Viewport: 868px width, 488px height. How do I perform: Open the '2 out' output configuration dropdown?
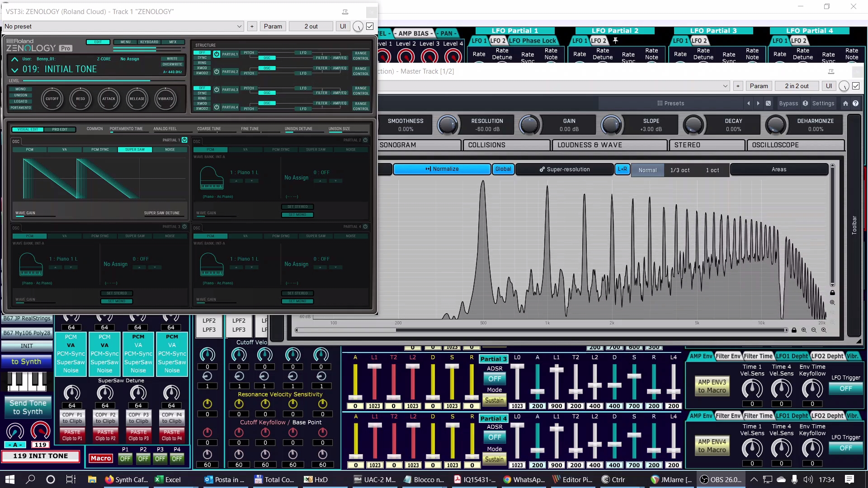pyautogui.click(x=311, y=26)
